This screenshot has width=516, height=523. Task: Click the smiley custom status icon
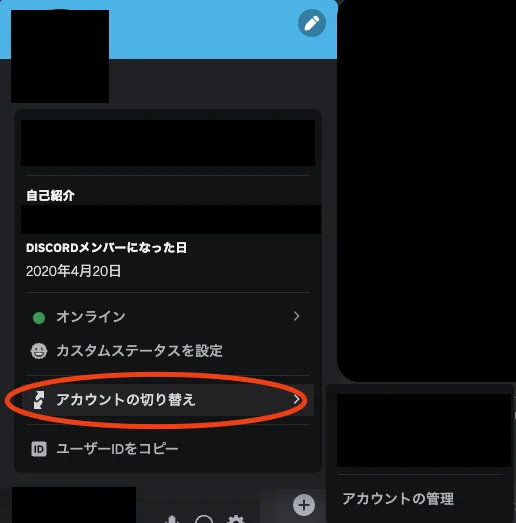(39, 351)
